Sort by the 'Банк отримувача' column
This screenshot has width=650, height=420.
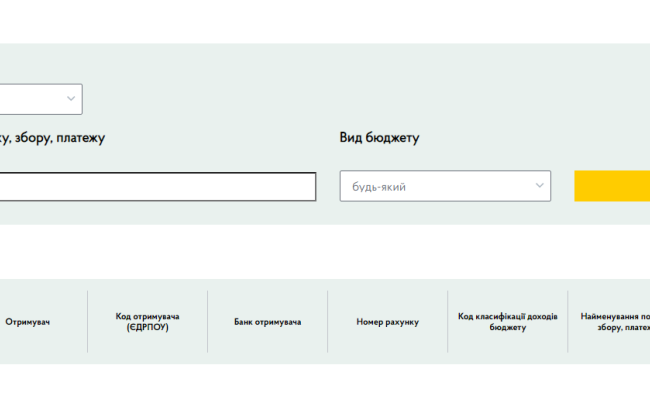(268, 322)
